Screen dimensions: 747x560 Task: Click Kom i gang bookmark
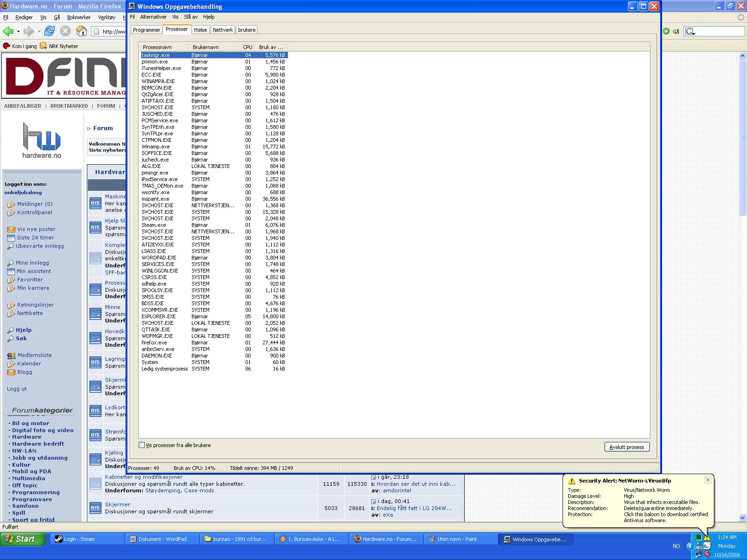click(x=20, y=46)
